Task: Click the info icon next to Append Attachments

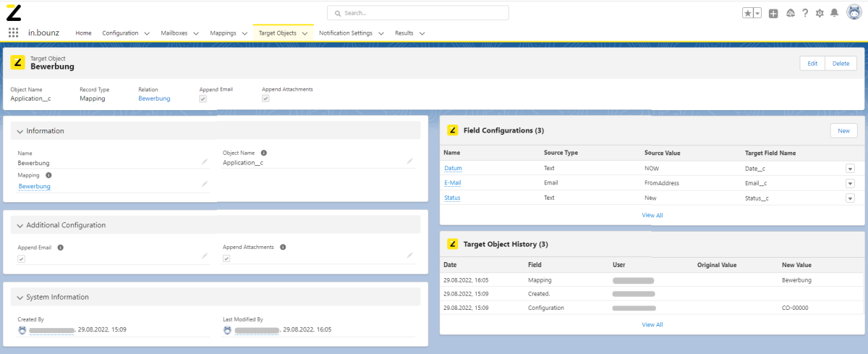Action: point(283,247)
